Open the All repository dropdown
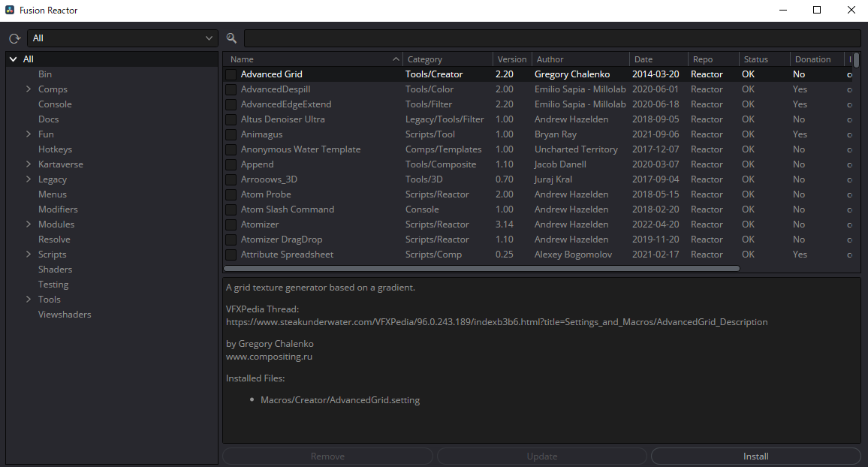Image resolution: width=868 pixels, height=467 pixels. 122,38
